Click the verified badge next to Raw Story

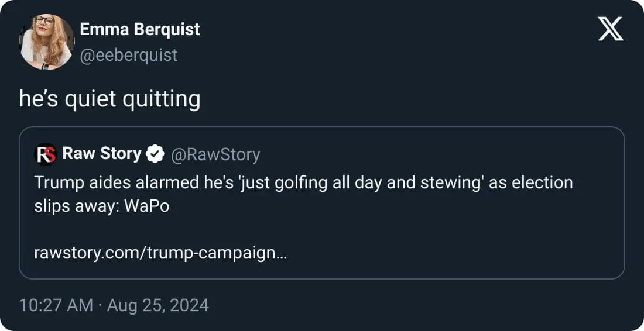pos(155,154)
